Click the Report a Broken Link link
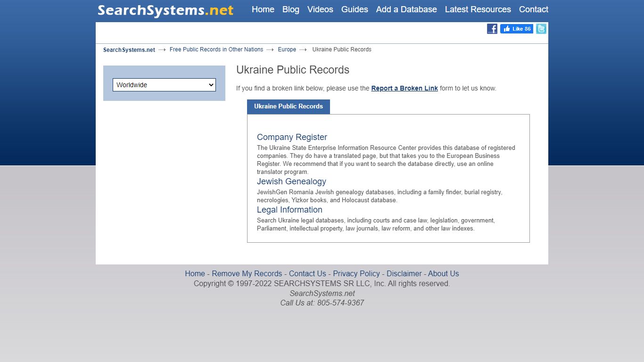This screenshot has height=362, width=644. 405,88
